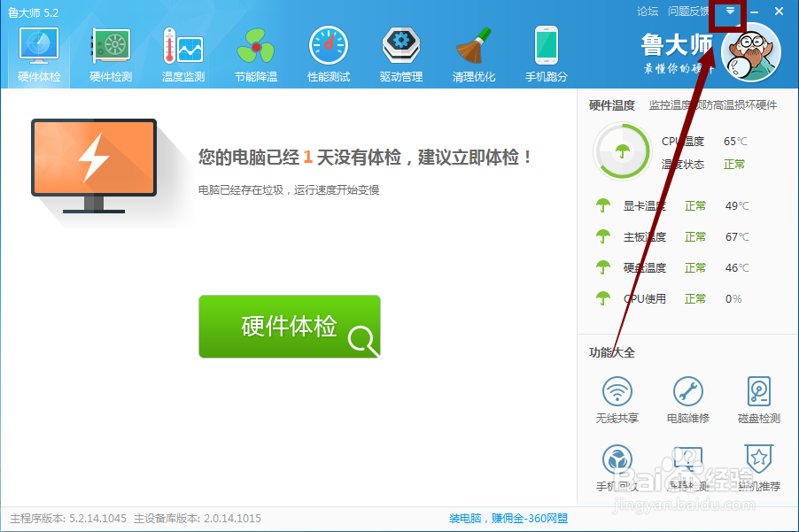Click the 显卡温度 row label
The width and height of the screenshot is (799, 532).
[645, 205]
